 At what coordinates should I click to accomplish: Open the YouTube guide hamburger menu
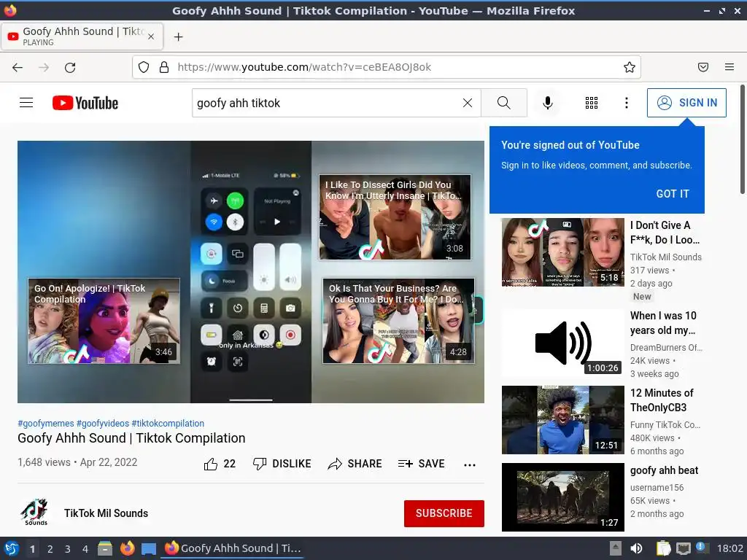click(x=26, y=103)
